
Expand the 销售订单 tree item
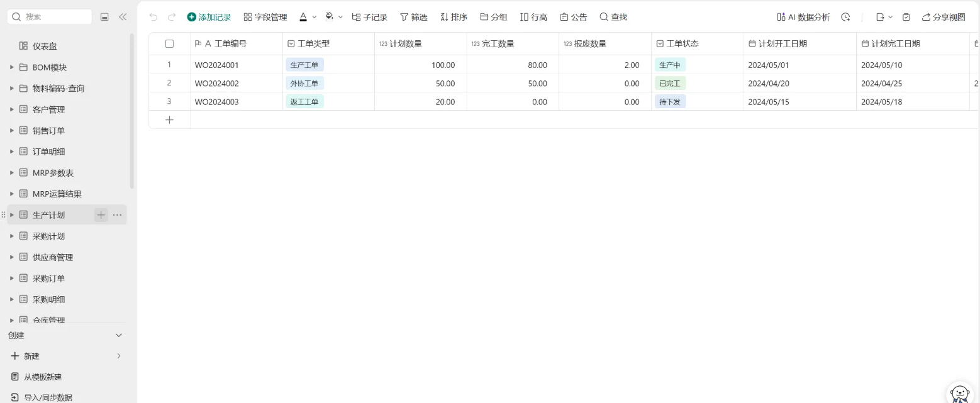pyautogui.click(x=11, y=130)
